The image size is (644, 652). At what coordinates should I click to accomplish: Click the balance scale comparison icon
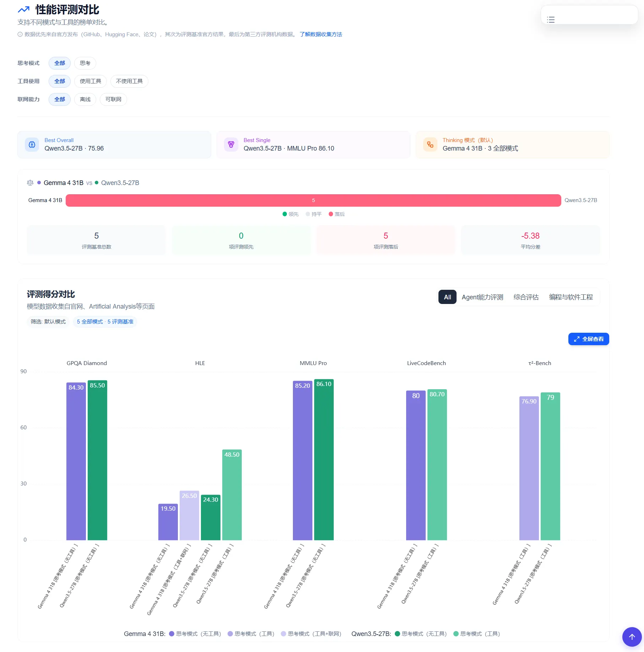tap(30, 183)
